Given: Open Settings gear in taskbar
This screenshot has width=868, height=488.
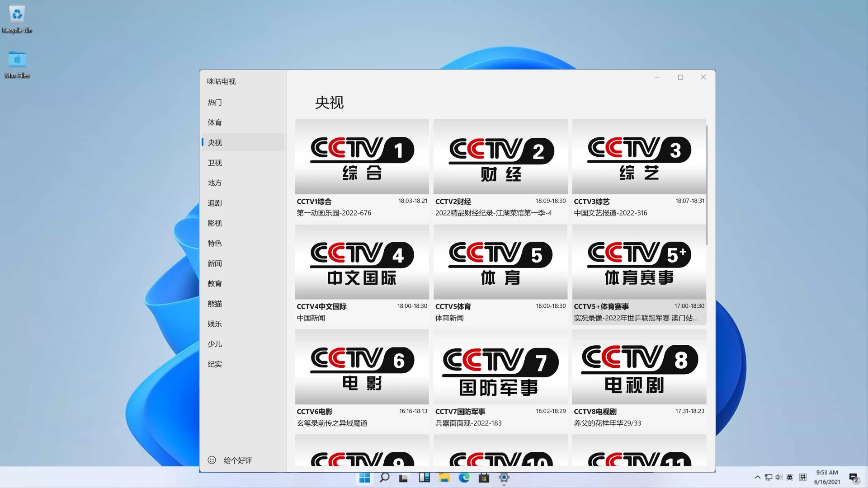Looking at the screenshot, I should coord(504,478).
